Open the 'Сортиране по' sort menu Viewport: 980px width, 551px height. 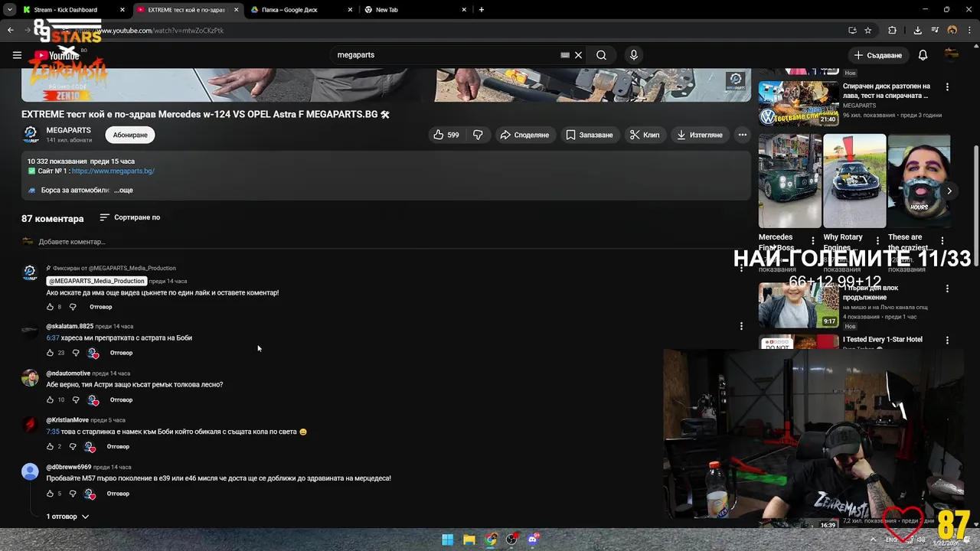[x=130, y=217]
